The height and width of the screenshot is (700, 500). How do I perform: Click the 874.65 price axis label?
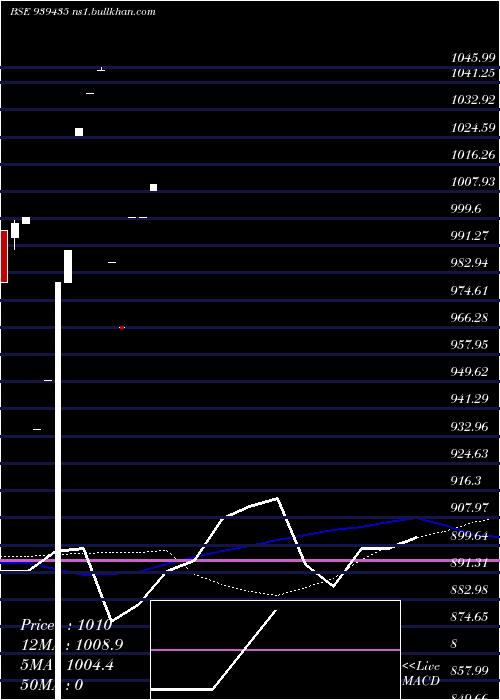click(469, 617)
